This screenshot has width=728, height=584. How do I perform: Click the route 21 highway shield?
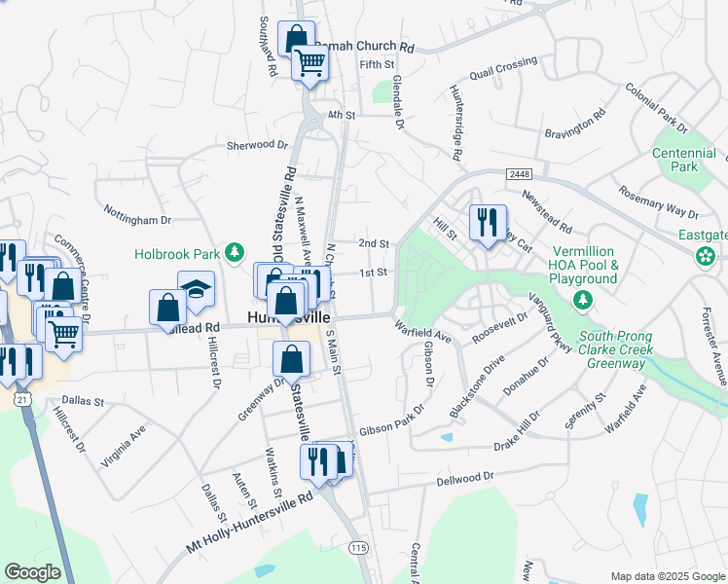point(22,399)
